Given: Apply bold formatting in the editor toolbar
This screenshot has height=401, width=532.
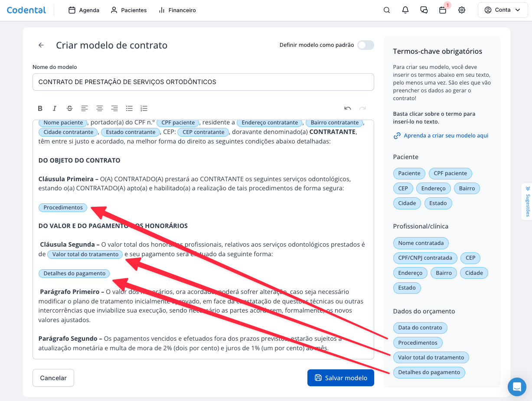Looking at the screenshot, I should coord(40,108).
